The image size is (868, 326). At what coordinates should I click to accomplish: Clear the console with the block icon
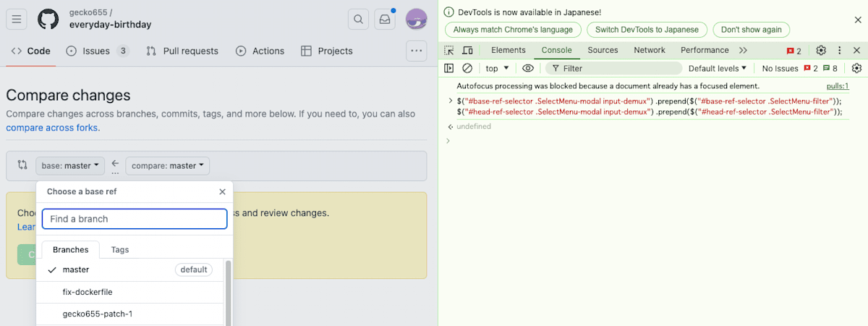pyautogui.click(x=467, y=68)
